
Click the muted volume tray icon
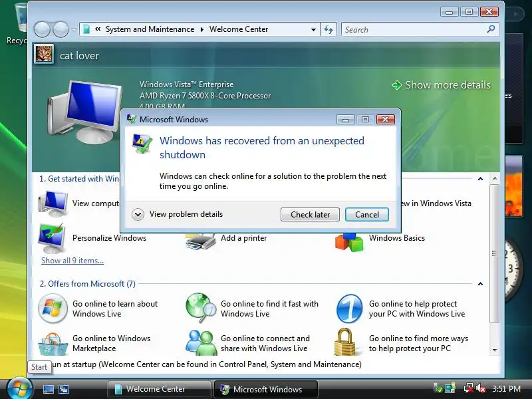tap(481, 388)
